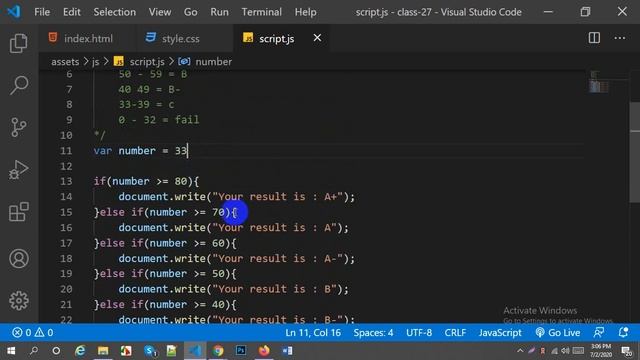Select the script.js tab
Screen dimensions: 640x360
(x=276, y=38)
